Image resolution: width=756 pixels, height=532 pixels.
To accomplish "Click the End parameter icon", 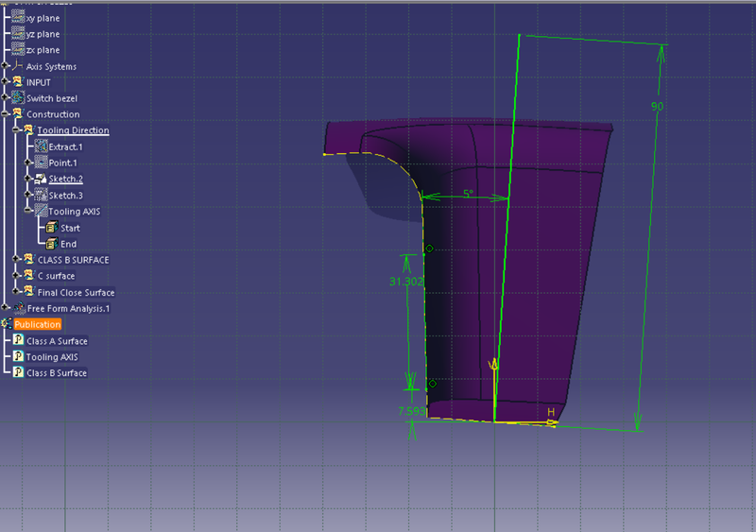I will click(52, 244).
